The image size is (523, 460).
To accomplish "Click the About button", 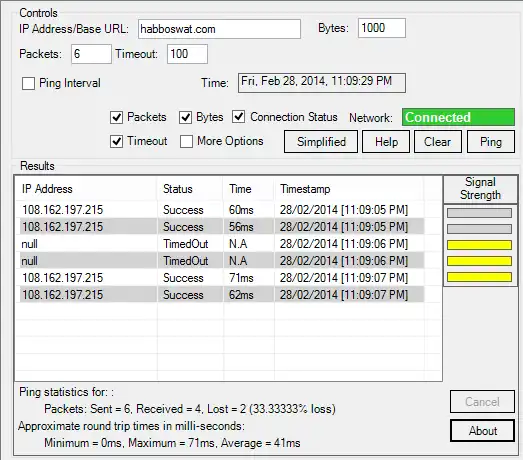I will coord(482,431).
